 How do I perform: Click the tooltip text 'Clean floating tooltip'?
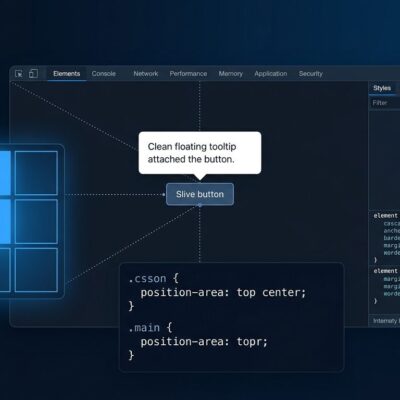192,147
